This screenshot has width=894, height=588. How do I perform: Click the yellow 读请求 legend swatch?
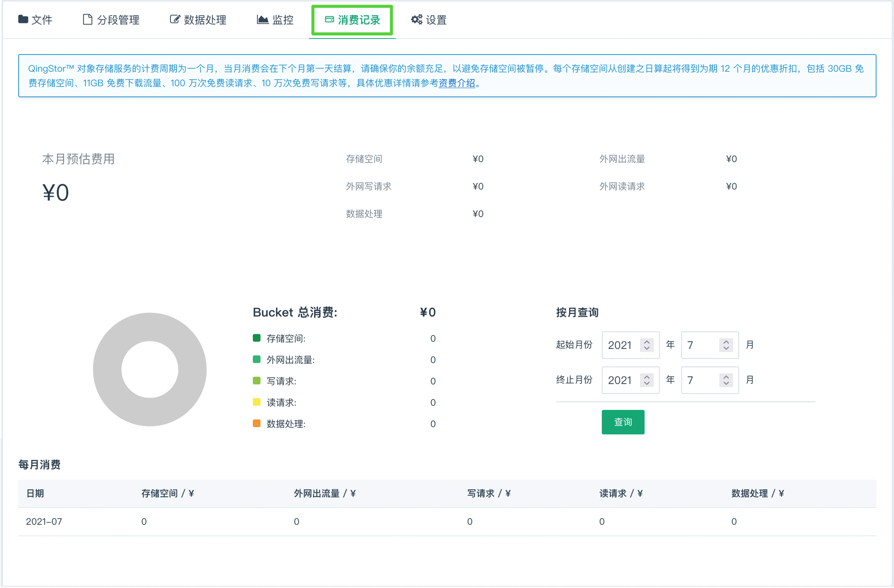(x=256, y=402)
